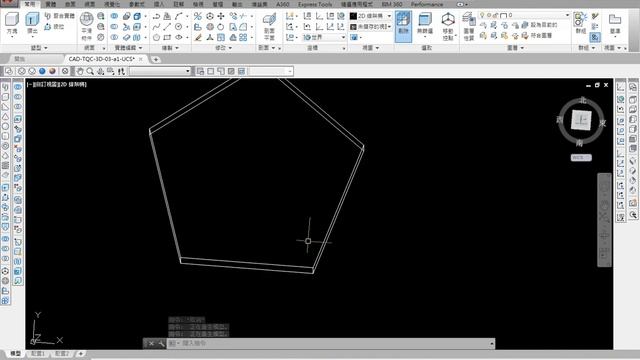Expand the 圖層 (Layers) panel
The width and height of the screenshot is (640, 360).
point(516,48)
